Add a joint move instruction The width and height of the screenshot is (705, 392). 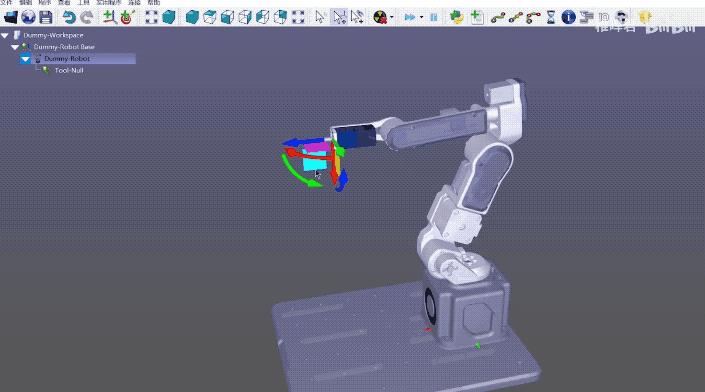click(497, 18)
